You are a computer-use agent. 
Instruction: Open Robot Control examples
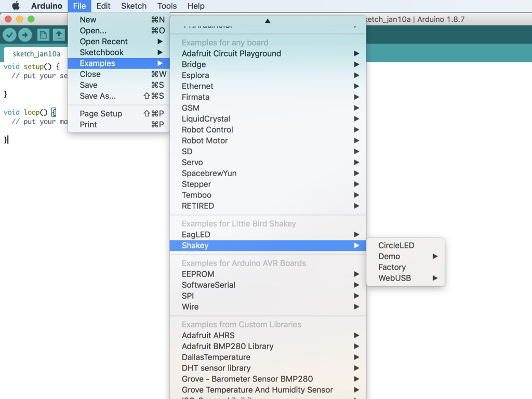(268, 129)
